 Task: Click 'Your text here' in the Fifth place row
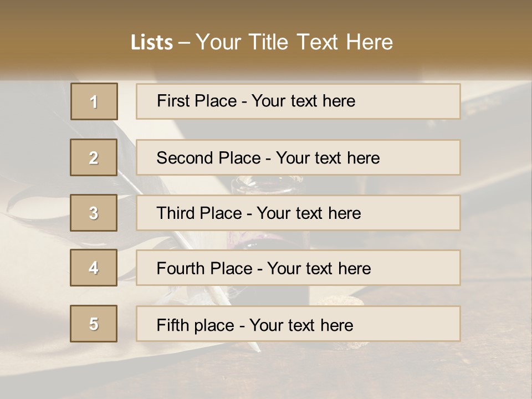(301, 325)
